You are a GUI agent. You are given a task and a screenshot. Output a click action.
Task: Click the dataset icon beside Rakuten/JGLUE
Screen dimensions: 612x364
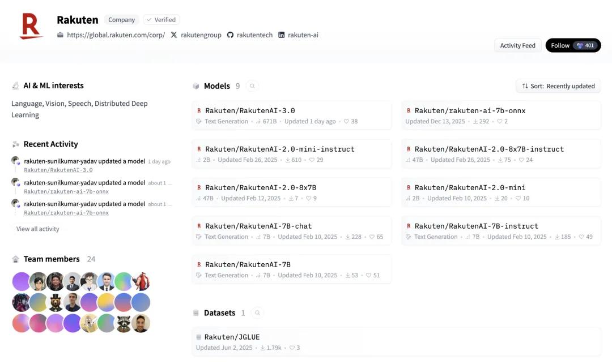pos(198,337)
